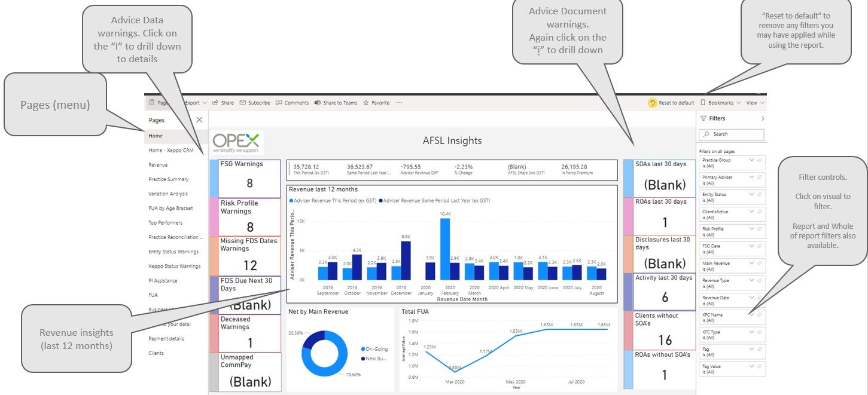Open the Bookmarks dropdown
868x395 pixels.
pyautogui.click(x=720, y=103)
